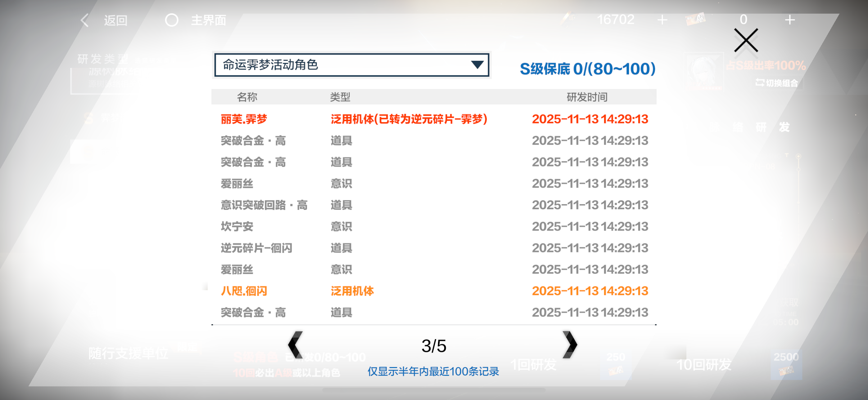Image resolution: width=868 pixels, height=400 pixels.
Task: Click 泛用机体(已转为逆元碎片-霁梦) type text
Action: pyautogui.click(x=409, y=119)
